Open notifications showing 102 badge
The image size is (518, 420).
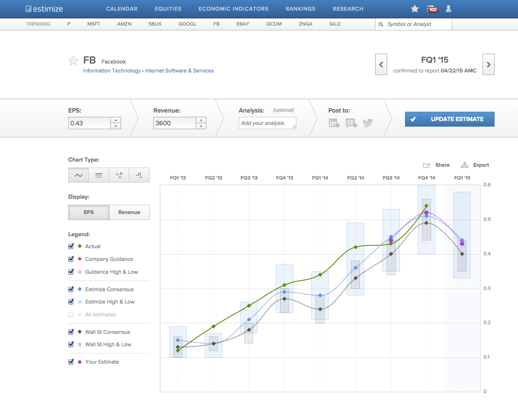click(x=432, y=9)
